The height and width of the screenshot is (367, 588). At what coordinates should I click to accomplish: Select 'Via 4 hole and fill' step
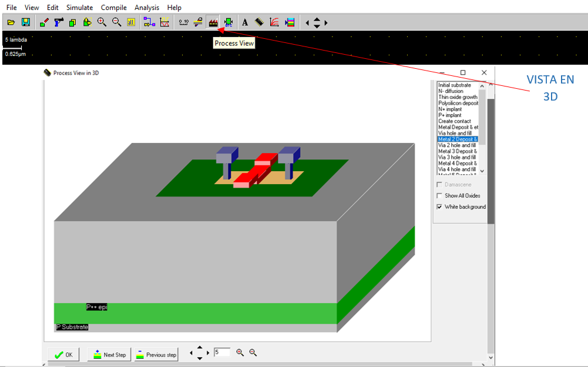tap(458, 169)
